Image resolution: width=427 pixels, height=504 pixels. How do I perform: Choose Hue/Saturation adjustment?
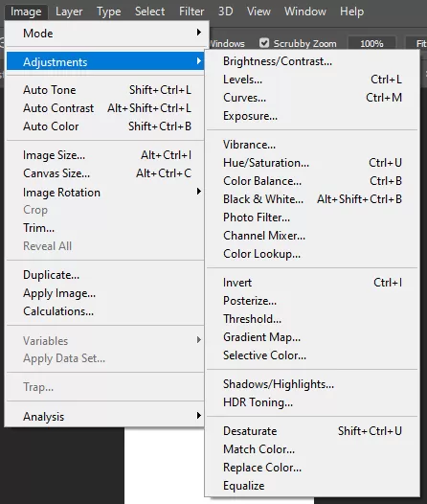312,163
